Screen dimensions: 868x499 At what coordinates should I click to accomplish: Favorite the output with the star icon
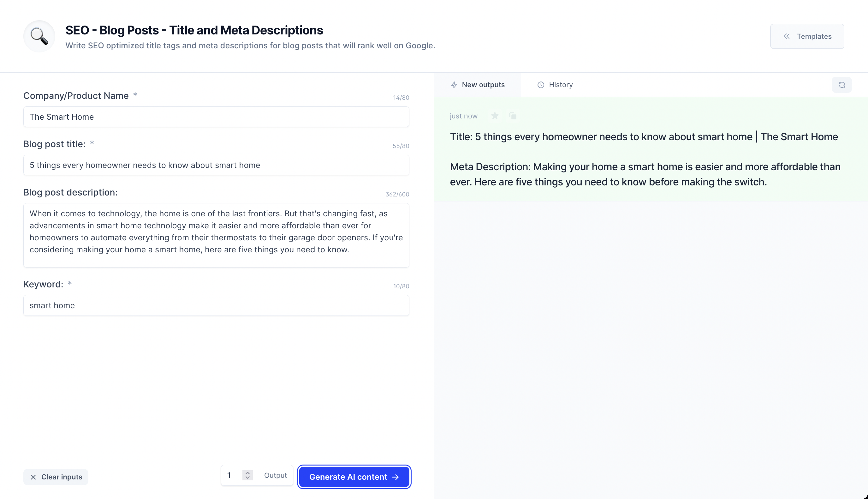coord(494,116)
